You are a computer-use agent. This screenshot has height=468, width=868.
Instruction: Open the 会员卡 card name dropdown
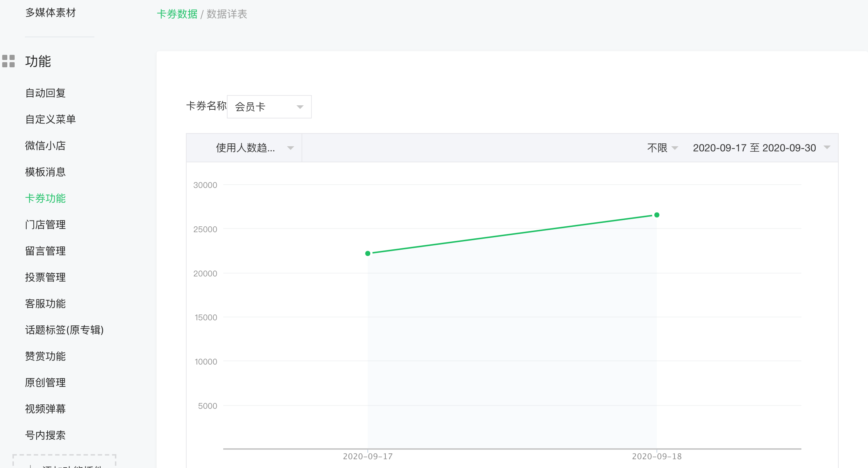pyautogui.click(x=269, y=107)
